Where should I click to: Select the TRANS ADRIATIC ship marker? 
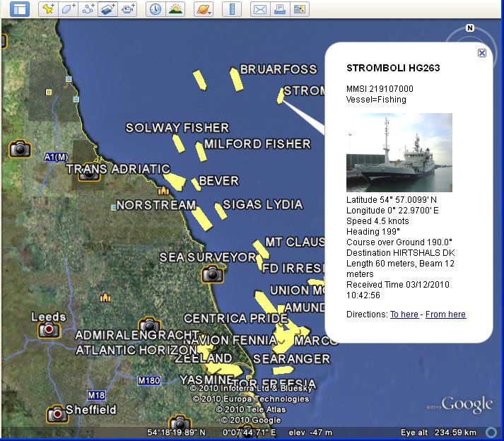(x=175, y=182)
